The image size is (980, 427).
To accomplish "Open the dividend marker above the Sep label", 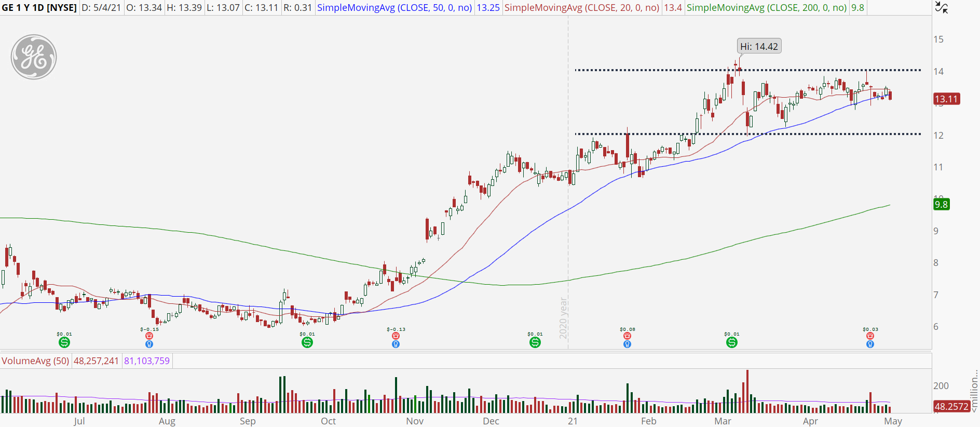I will tap(307, 342).
